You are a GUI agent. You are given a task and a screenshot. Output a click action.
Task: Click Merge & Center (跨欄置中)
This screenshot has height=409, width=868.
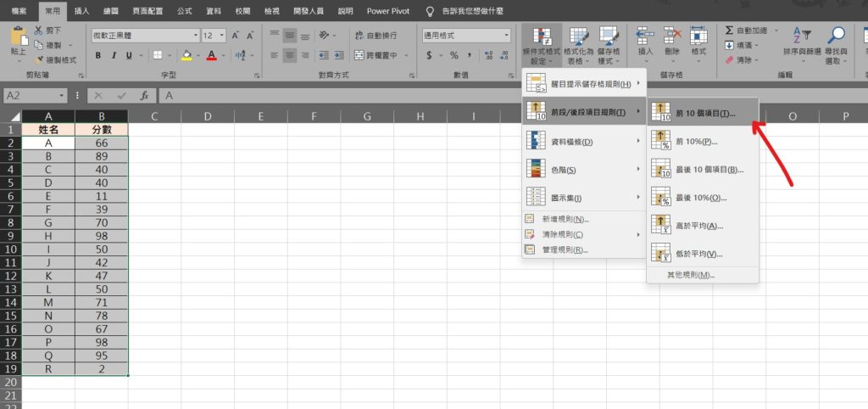(x=376, y=55)
